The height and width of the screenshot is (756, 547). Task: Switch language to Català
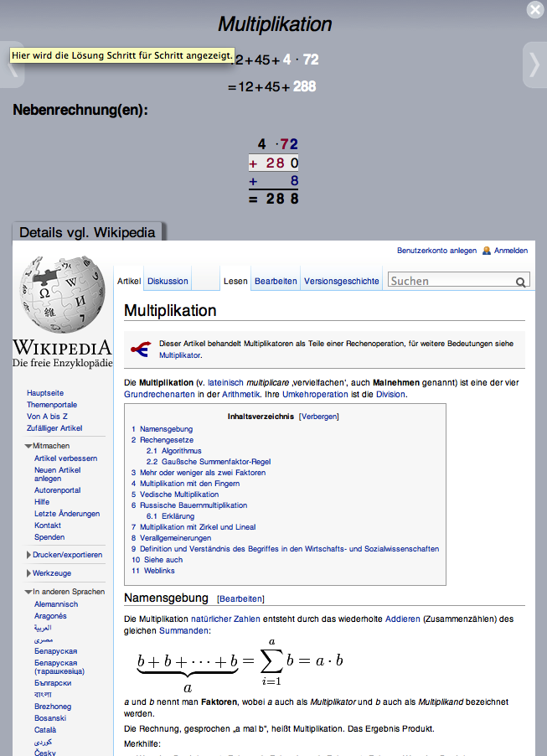45,730
